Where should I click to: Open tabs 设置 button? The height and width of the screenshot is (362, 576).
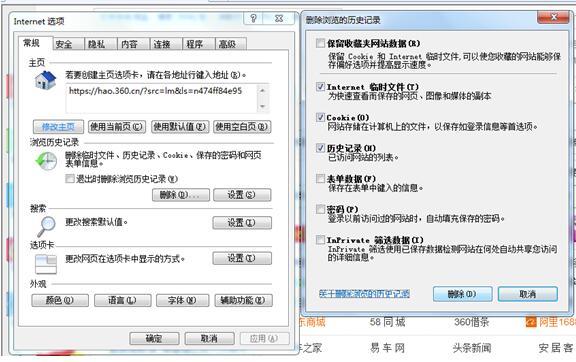pos(242,258)
